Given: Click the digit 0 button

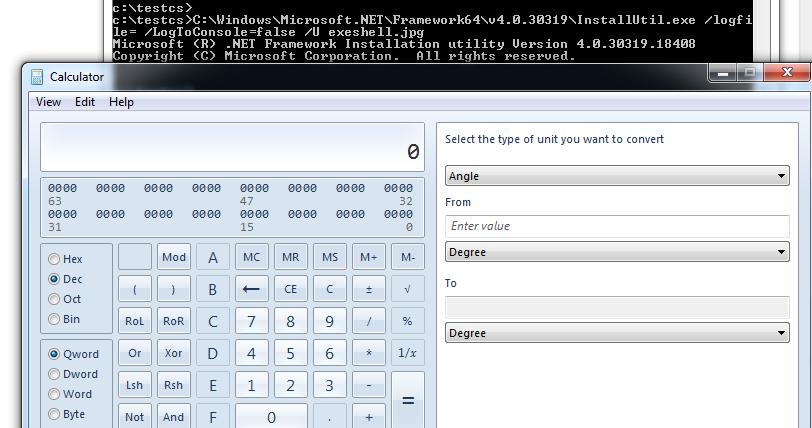Looking at the screenshot, I should click(x=271, y=417).
